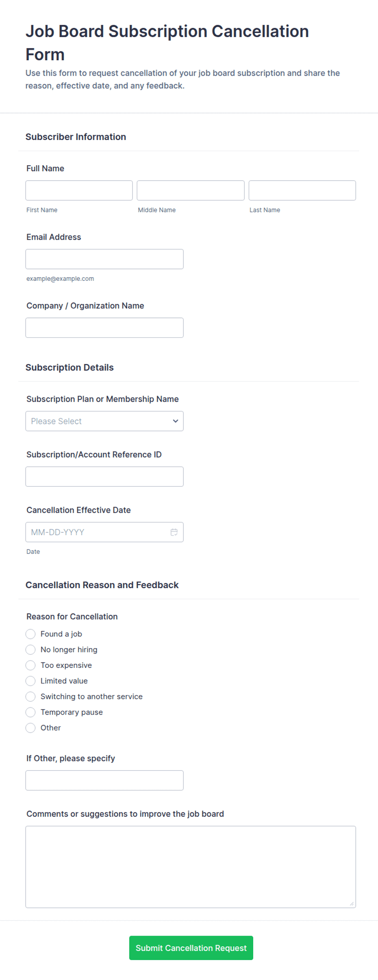Select Too expensive radio button
Image resolution: width=378 pixels, height=980 pixels.
[x=30, y=665]
